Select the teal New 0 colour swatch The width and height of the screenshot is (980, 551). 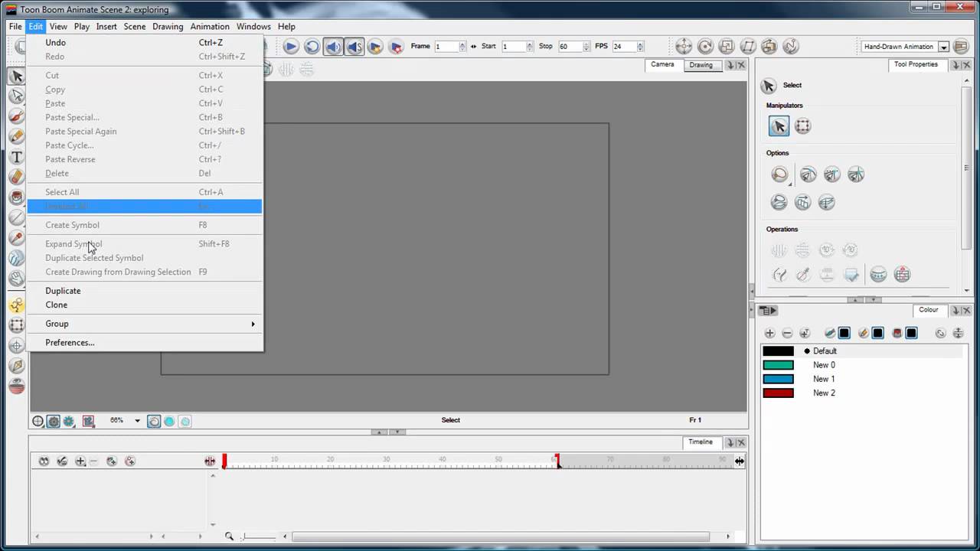point(778,365)
